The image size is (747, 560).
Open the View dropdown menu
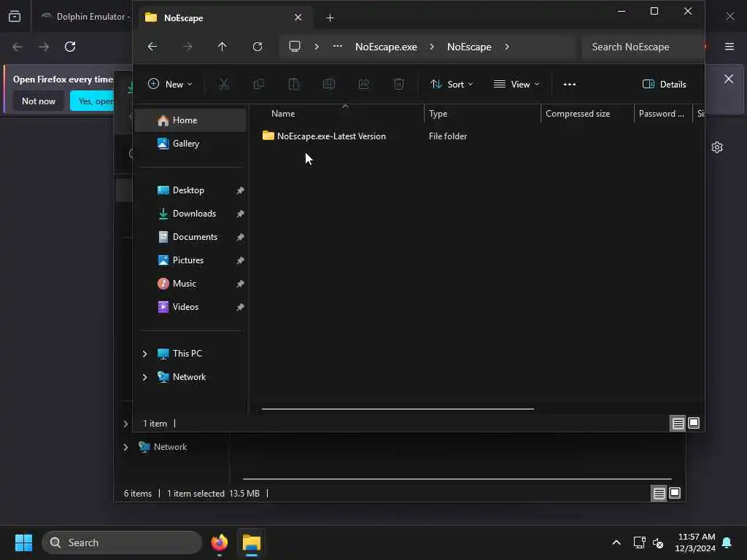click(516, 85)
